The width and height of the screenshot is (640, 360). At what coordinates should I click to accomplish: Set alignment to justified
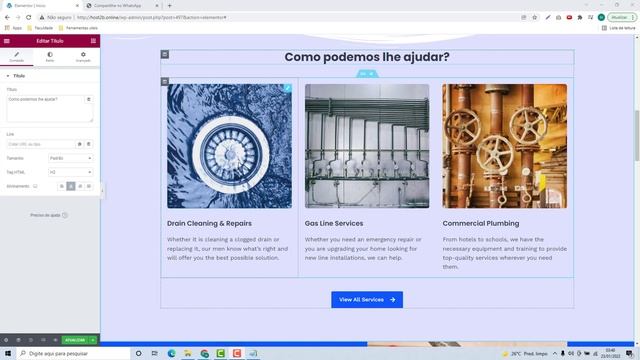89,186
